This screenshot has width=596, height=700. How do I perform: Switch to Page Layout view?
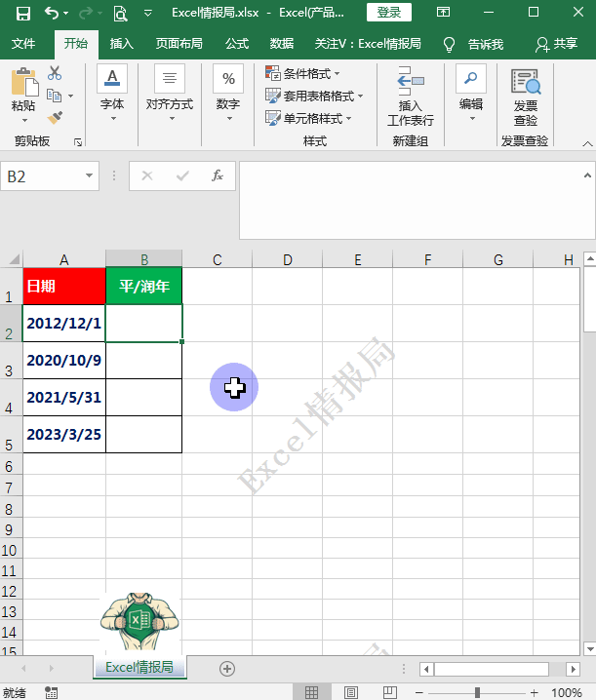coord(351,692)
